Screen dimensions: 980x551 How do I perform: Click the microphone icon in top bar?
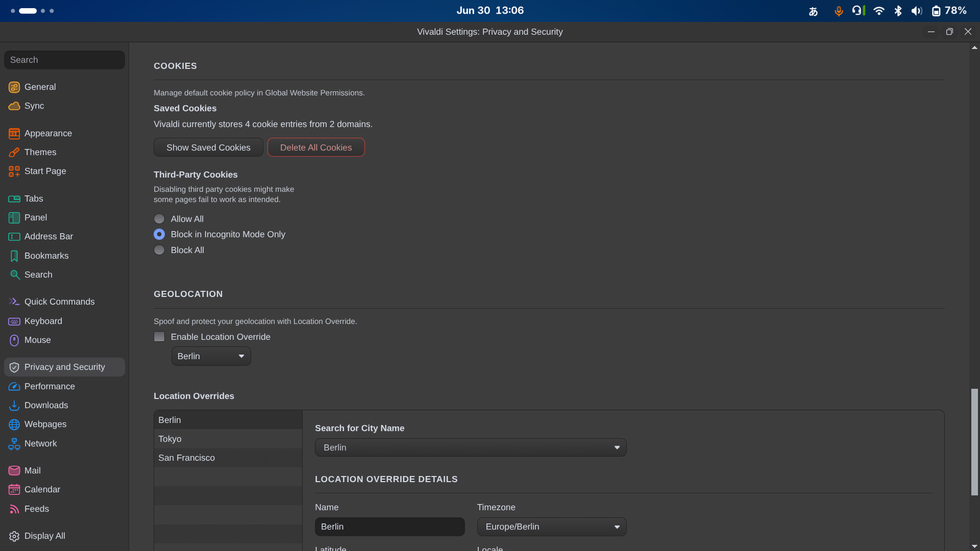click(x=839, y=11)
